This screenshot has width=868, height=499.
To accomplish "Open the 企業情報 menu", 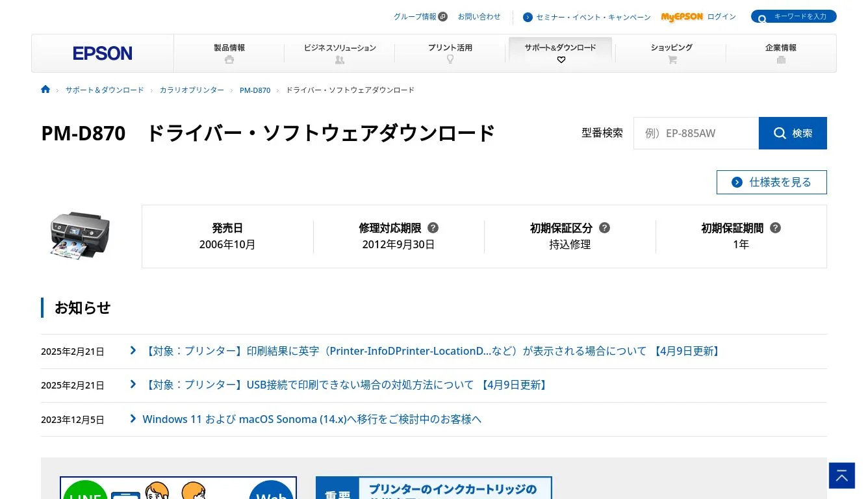I will coord(781,53).
